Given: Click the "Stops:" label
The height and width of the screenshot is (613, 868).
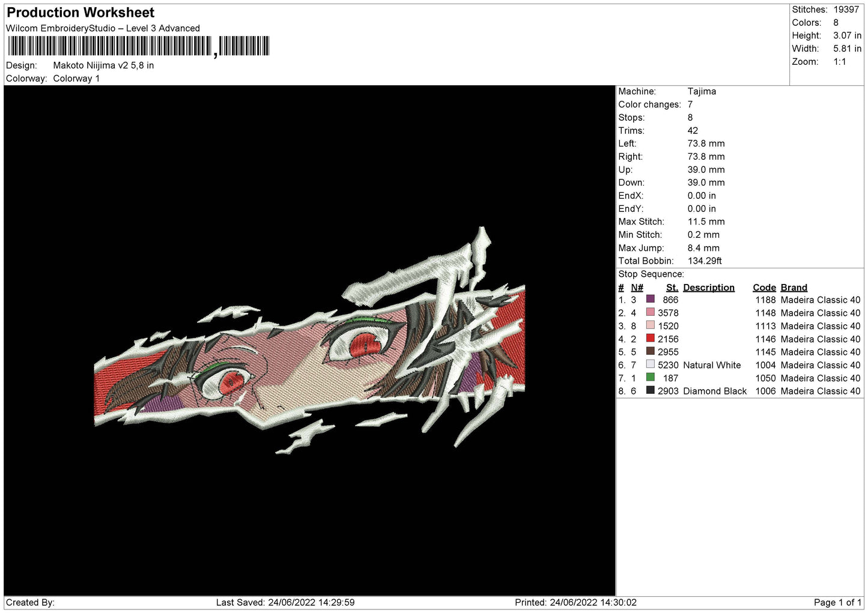Looking at the screenshot, I should point(631,118).
